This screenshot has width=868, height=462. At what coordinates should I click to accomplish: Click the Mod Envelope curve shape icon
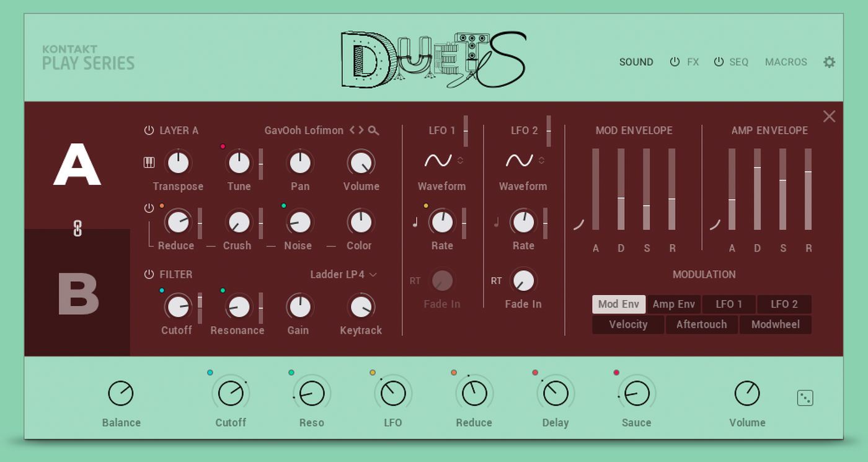click(578, 224)
